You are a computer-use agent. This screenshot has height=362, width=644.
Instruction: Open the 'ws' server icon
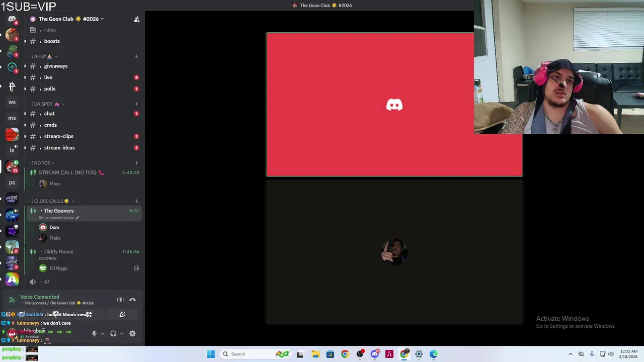(x=12, y=102)
